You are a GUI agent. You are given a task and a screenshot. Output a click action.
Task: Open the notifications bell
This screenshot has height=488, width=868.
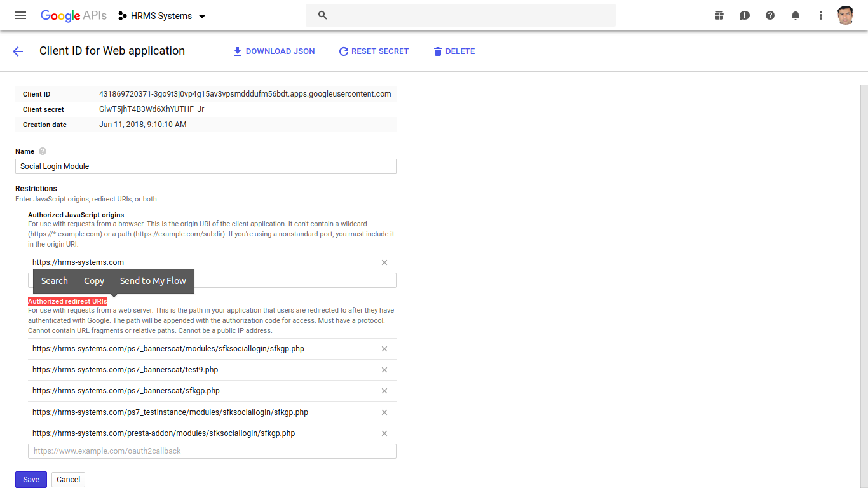[796, 15]
